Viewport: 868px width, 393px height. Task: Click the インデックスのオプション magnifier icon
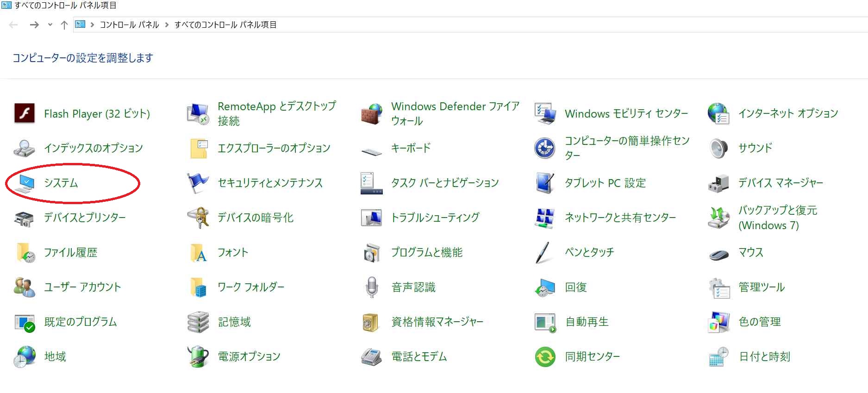pos(24,148)
